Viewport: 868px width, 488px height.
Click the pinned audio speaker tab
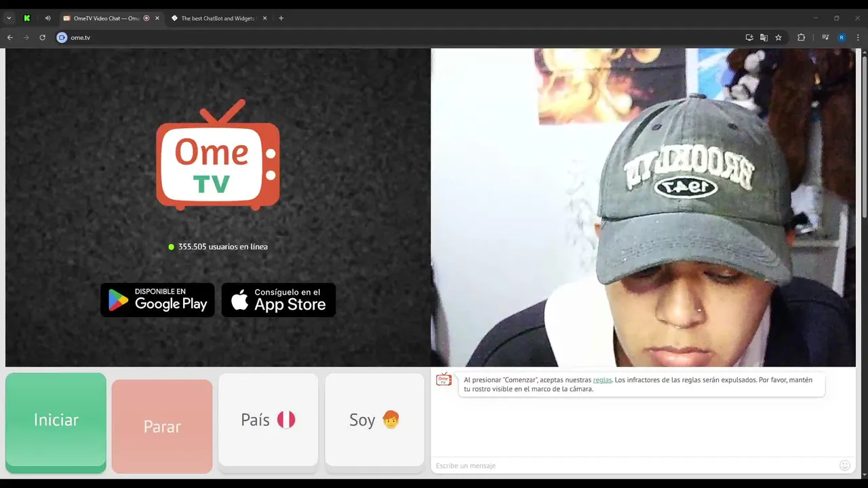(47, 18)
